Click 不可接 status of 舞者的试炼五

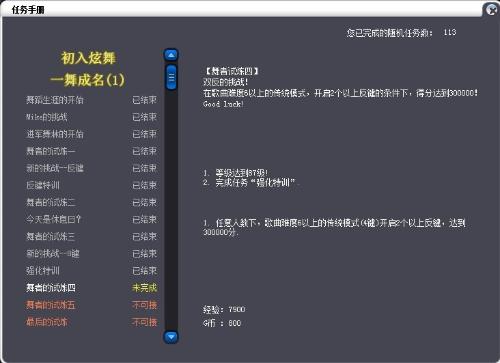click(144, 305)
